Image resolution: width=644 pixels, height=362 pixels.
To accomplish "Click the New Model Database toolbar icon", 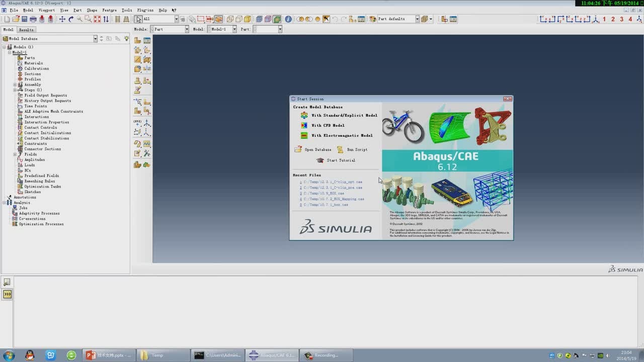I will pyautogui.click(x=7, y=19).
